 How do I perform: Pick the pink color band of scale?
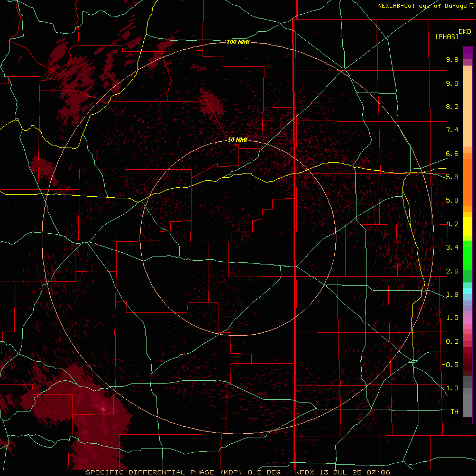point(467,321)
